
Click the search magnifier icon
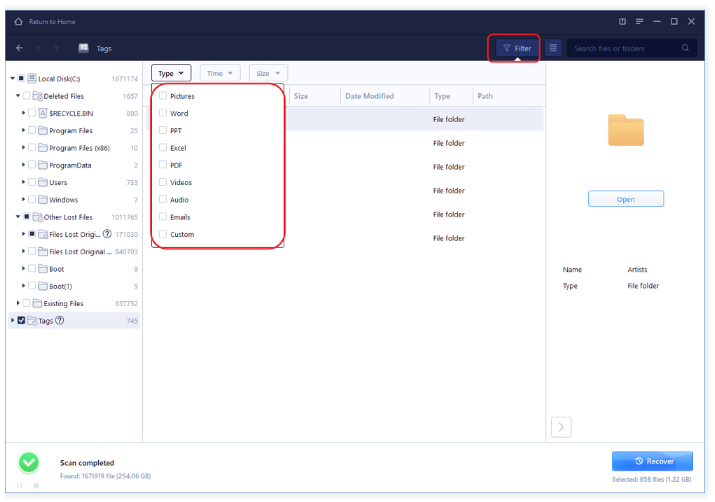click(685, 48)
